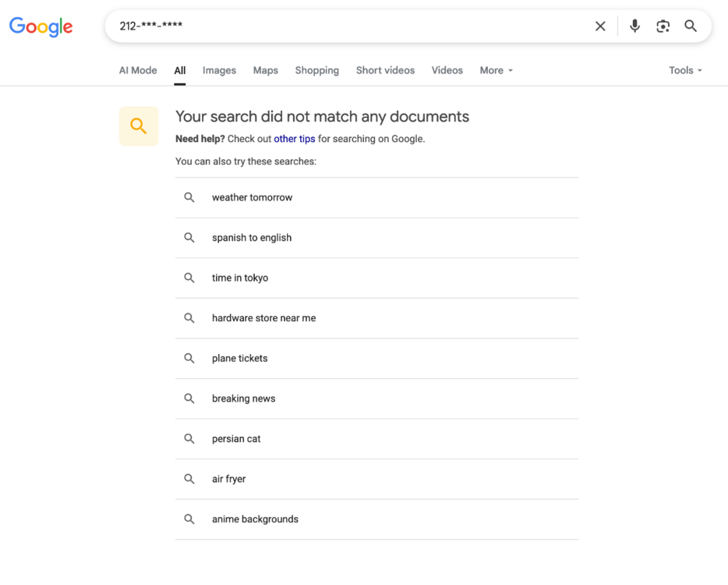This screenshot has height=585, width=728.
Task: Click the Google logo
Action: [x=41, y=27]
